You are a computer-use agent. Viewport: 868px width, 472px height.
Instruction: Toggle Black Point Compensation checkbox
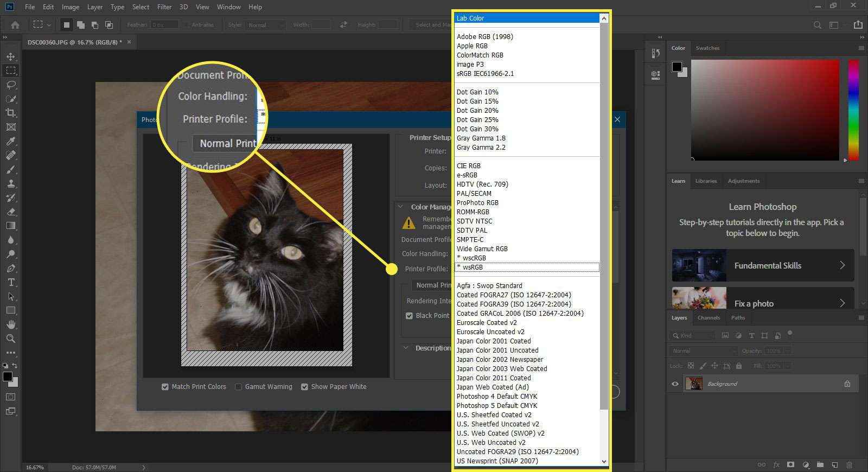click(410, 316)
